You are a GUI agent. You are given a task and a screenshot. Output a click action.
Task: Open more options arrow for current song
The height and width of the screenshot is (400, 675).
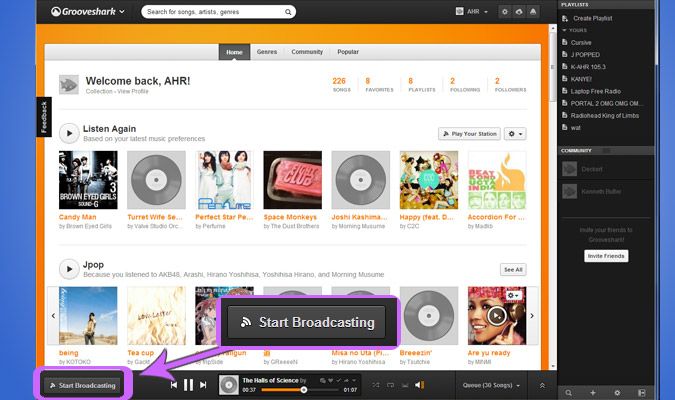[354, 381]
